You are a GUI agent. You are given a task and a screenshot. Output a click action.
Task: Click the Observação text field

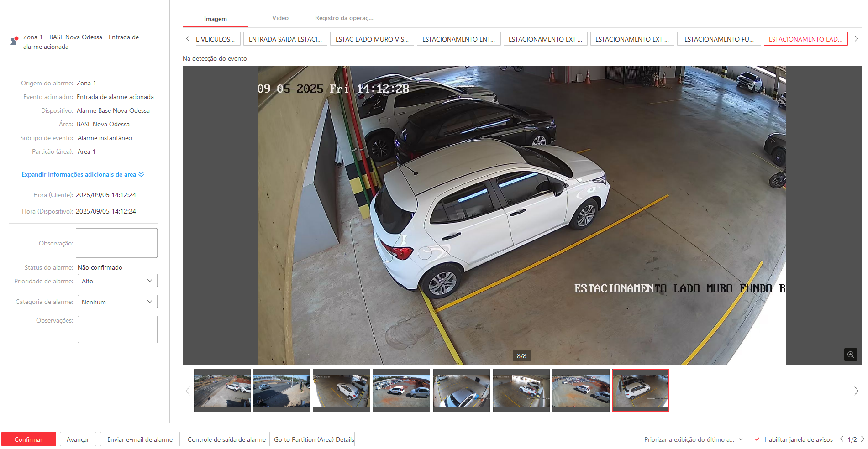coord(116,243)
